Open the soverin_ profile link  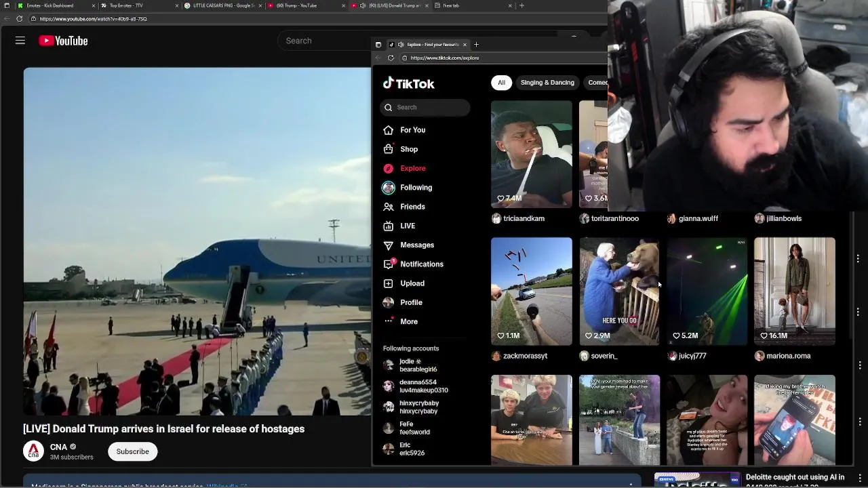pyautogui.click(x=604, y=355)
